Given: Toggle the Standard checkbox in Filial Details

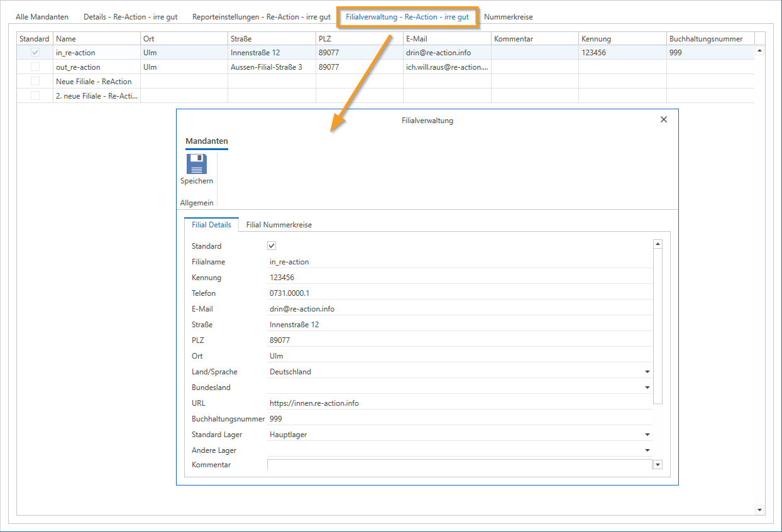Looking at the screenshot, I should coord(272,246).
